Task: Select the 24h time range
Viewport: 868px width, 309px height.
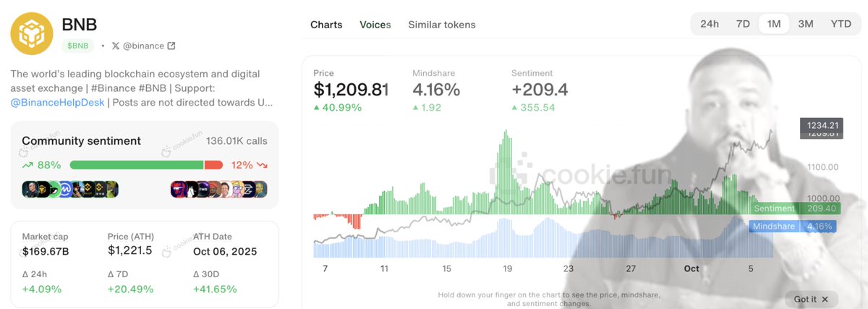Action: [x=710, y=24]
